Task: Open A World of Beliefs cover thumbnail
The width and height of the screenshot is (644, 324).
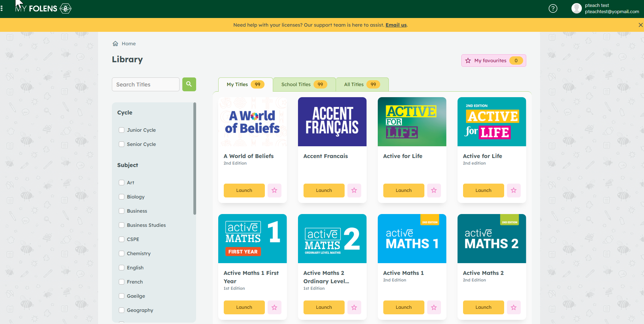Action: [x=252, y=122]
